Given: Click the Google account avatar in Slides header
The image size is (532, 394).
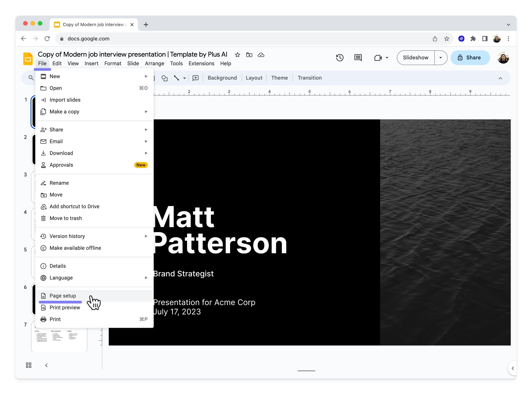Looking at the screenshot, I should coord(503,58).
